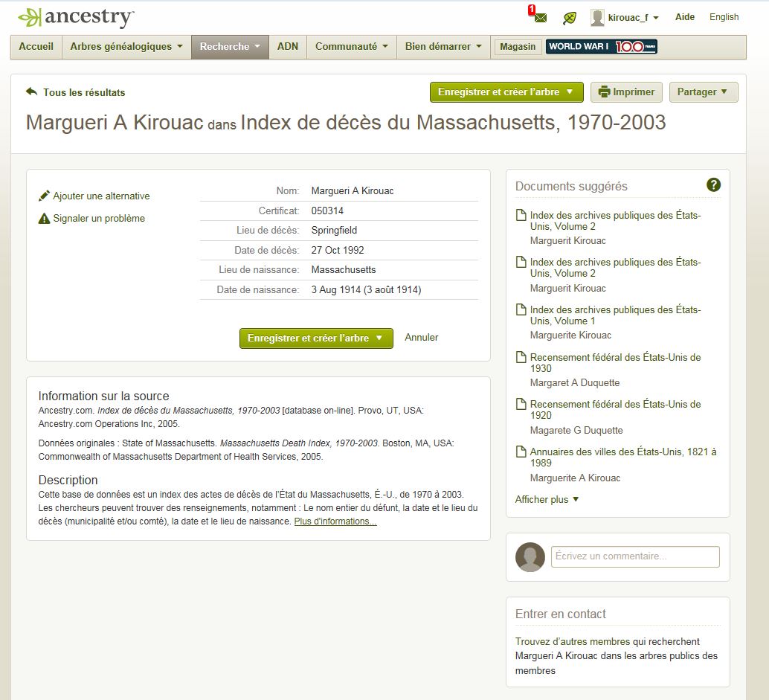Expand the Recherche menu
The width and height of the screenshot is (769, 700).
pyautogui.click(x=230, y=47)
